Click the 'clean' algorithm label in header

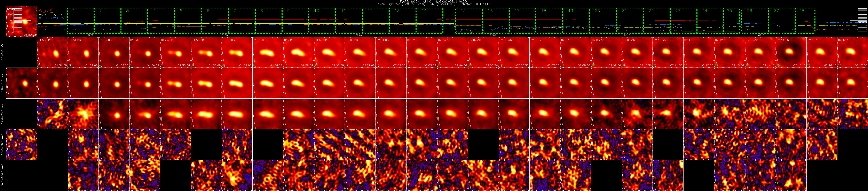point(381,4)
